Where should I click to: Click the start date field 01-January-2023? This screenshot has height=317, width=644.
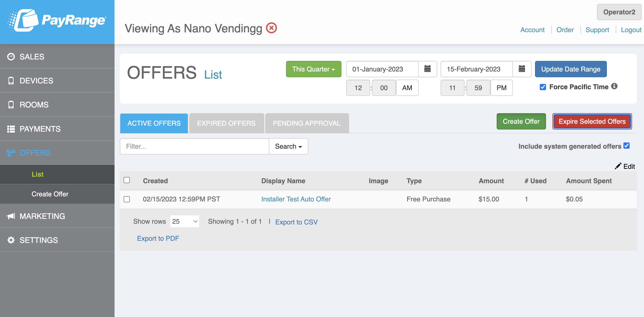(382, 69)
